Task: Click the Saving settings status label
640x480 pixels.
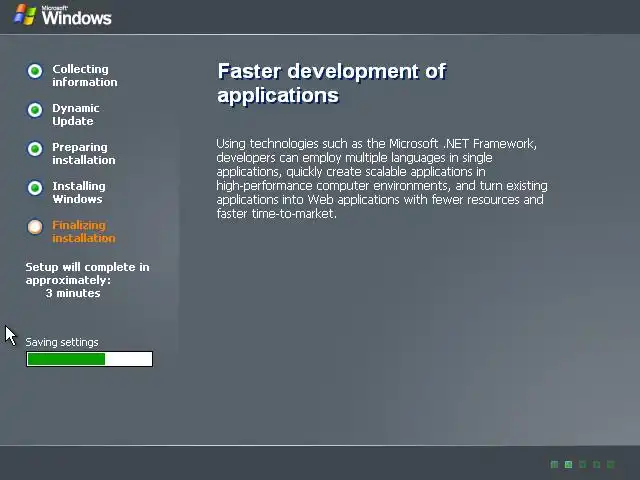Action: [x=62, y=342]
